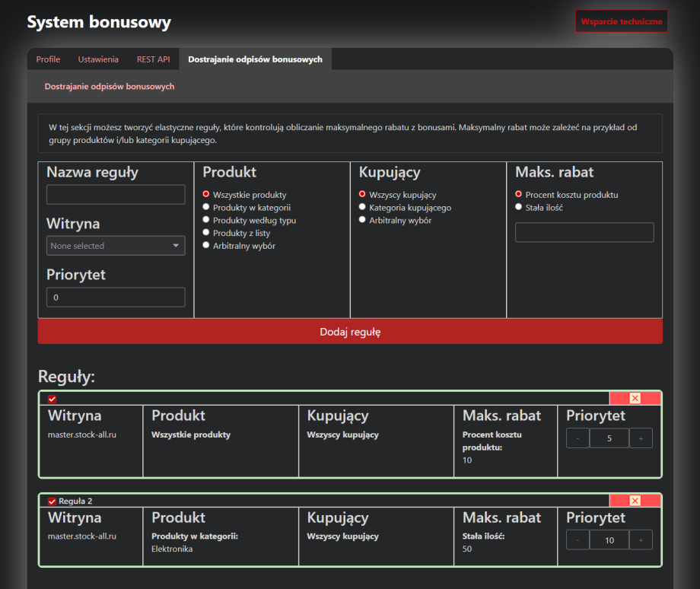Pick 'Produkty z listy' option
700x589 pixels.
206,233
